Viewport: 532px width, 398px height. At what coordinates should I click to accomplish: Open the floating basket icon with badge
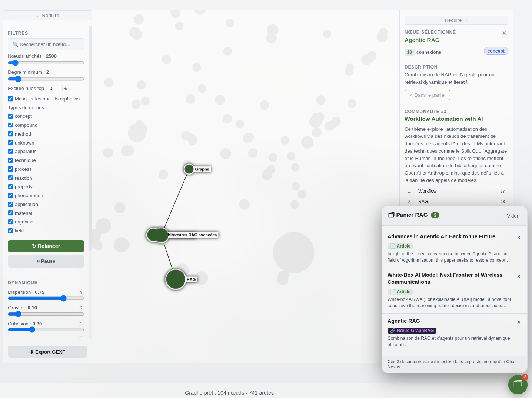pyautogui.click(x=518, y=384)
